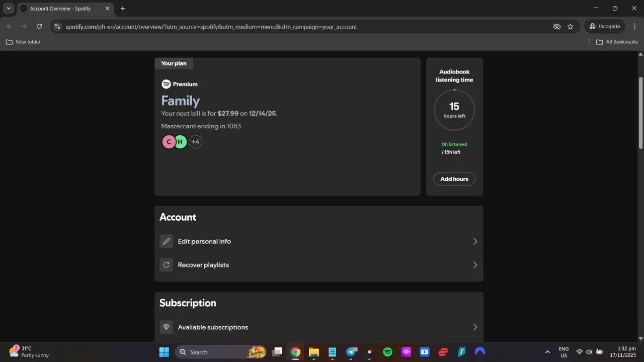Open Available subscriptions
644x362 pixels.
(318, 327)
